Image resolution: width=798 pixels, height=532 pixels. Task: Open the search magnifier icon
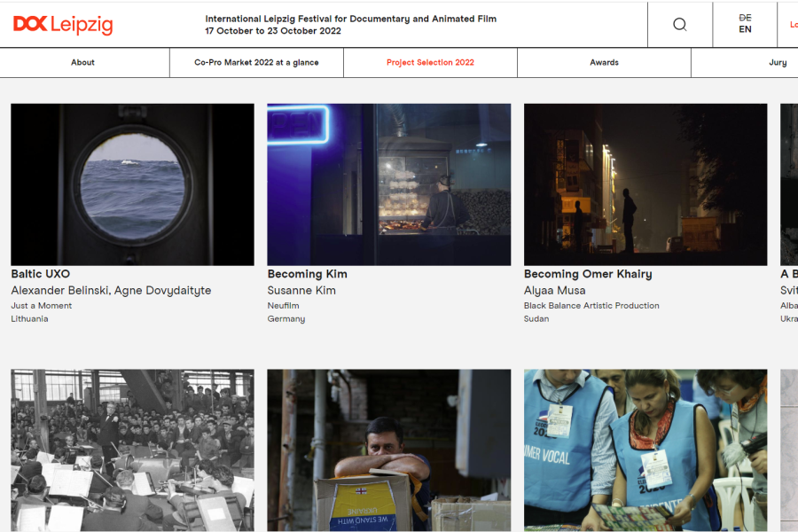pyautogui.click(x=680, y=25)
